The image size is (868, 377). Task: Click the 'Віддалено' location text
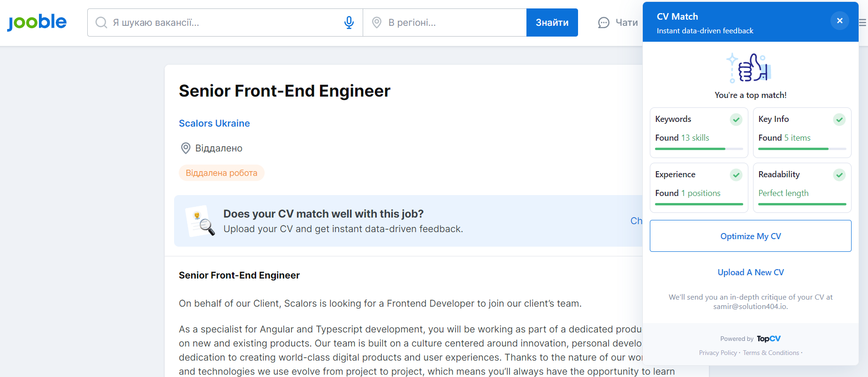[x=219, y=148]
